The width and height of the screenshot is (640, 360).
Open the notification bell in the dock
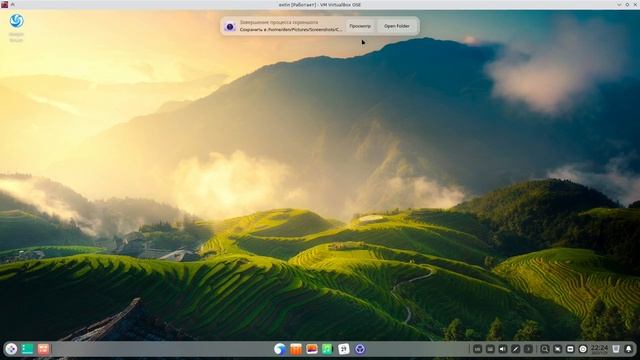tap(629, 349)
